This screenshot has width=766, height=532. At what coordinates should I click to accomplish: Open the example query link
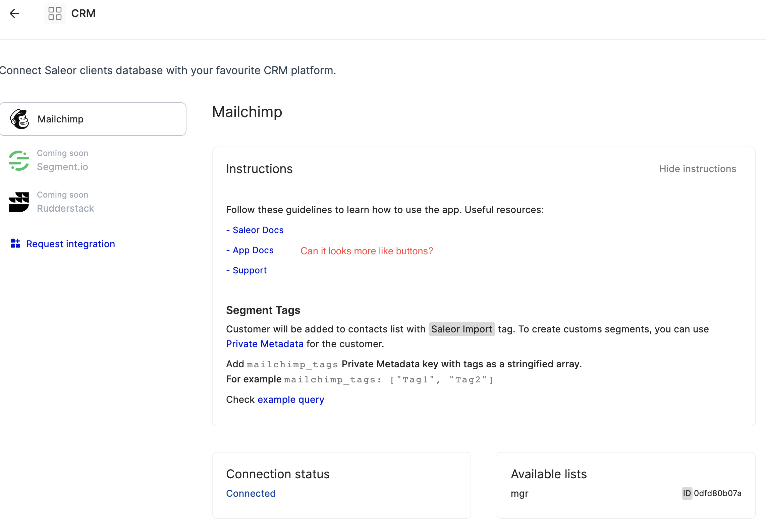pyautogui.click(x=291, y=400)
